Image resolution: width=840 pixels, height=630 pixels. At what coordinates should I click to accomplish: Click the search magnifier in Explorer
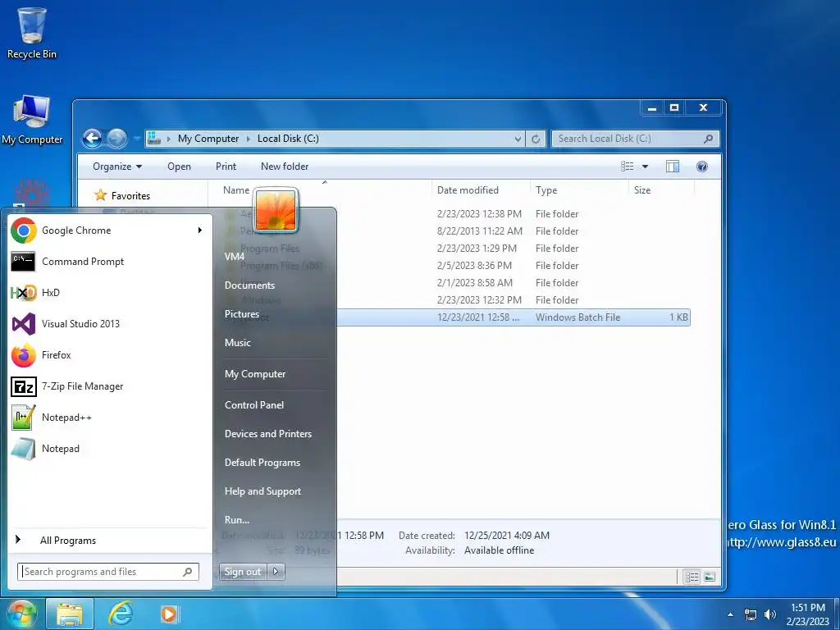click(x=708, y=139)
